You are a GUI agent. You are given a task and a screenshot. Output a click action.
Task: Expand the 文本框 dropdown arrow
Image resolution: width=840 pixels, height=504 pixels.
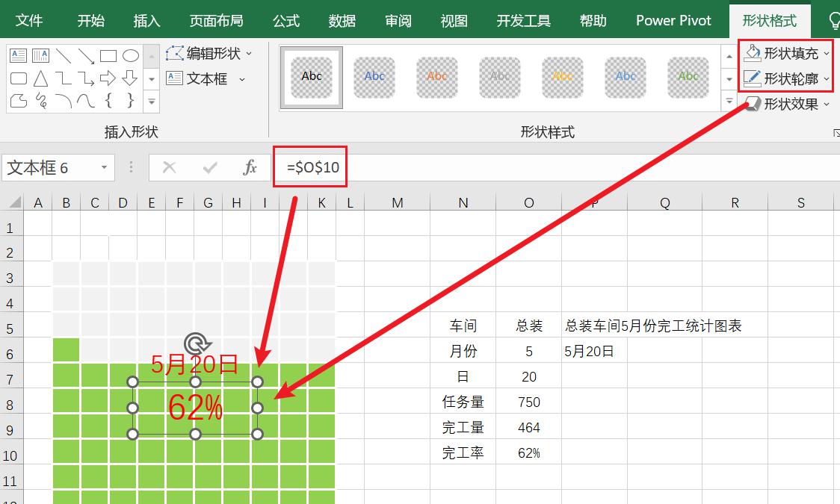coord(242,79)
